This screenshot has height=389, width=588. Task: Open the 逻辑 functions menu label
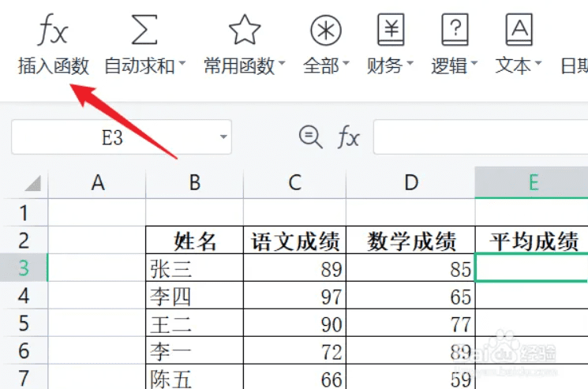tap(449, 65)
